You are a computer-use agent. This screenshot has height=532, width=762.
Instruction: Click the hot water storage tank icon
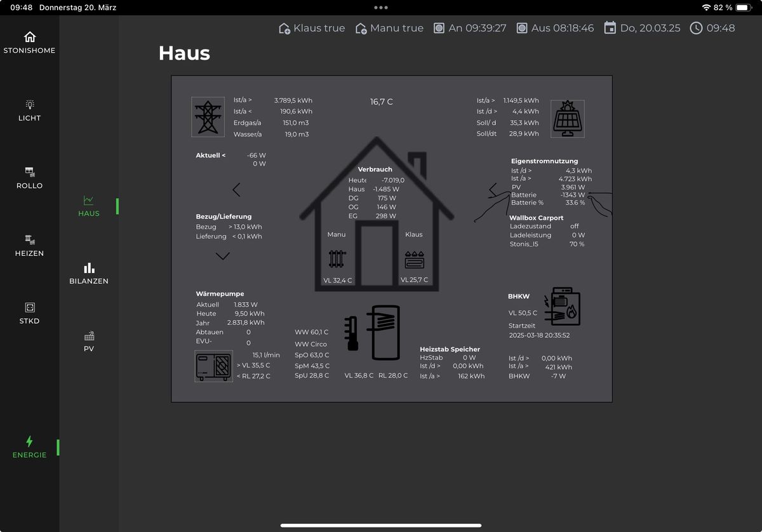pos(385,332)
